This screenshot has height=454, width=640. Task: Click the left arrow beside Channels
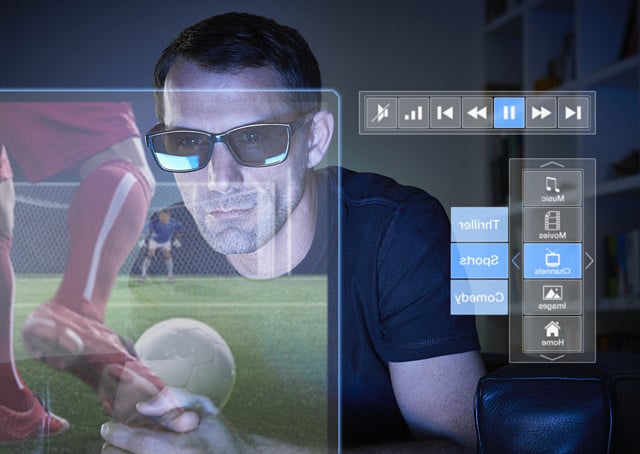pyautogui.click(x=516, y=261)
